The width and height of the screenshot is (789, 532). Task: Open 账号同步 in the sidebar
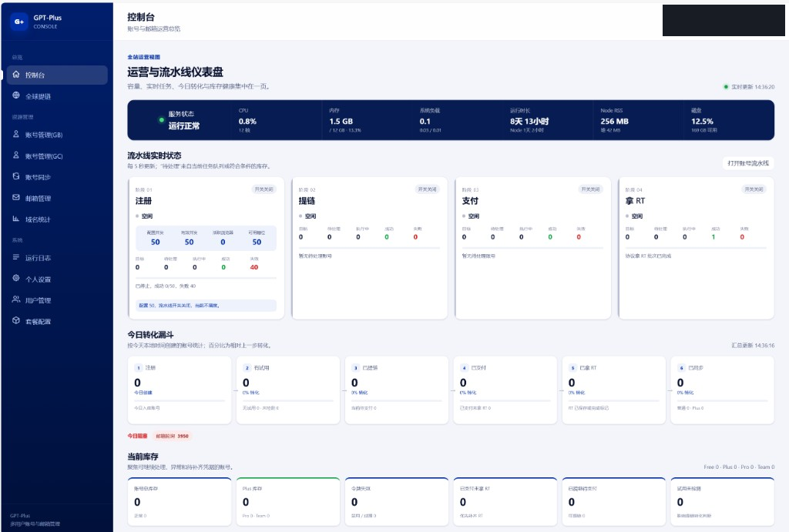55,177
